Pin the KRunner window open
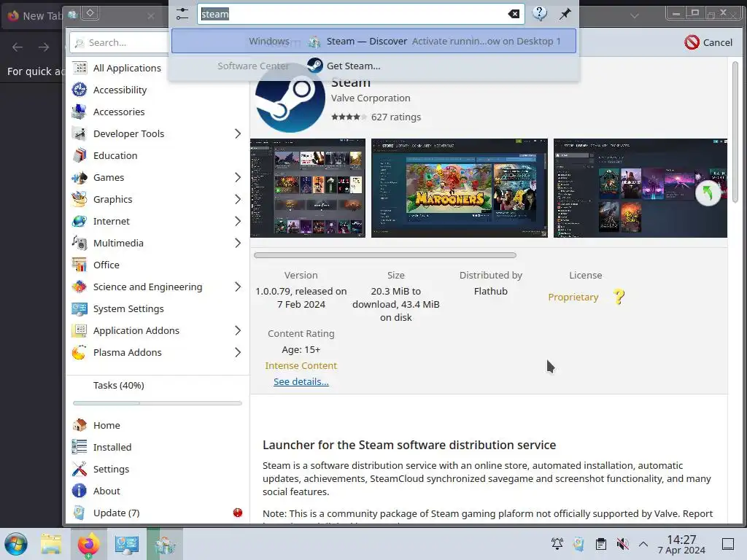747x560 pixels. [565, 14]
